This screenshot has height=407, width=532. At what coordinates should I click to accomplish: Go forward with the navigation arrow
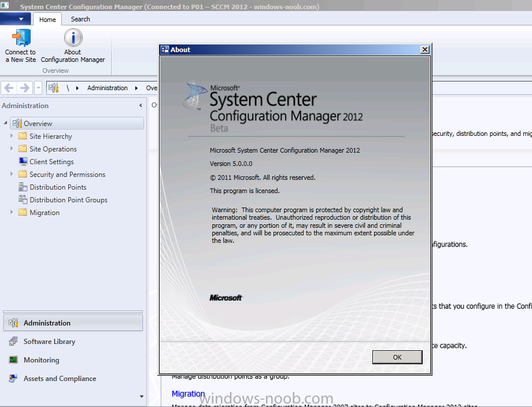(x=24, y=88)
